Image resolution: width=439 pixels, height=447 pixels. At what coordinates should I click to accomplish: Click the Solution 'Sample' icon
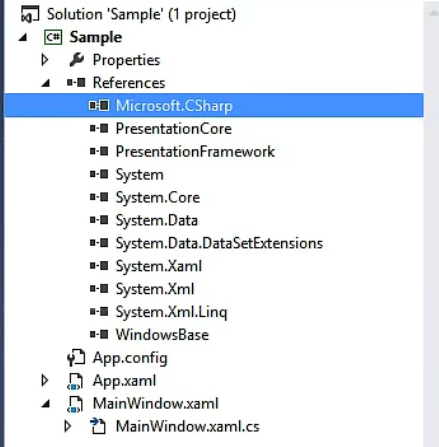click(30, 14)
